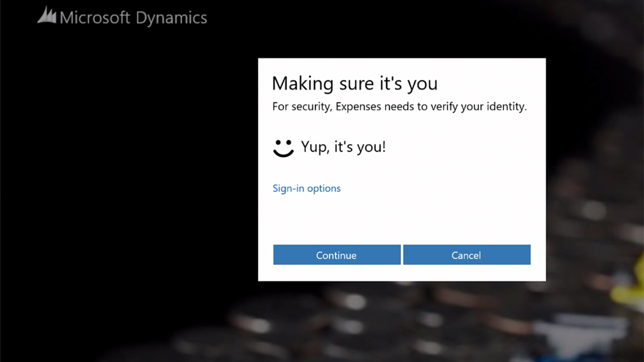Click the word "options" in Sign-in options
The image size is (644, 362).
(x=324, y=189)
